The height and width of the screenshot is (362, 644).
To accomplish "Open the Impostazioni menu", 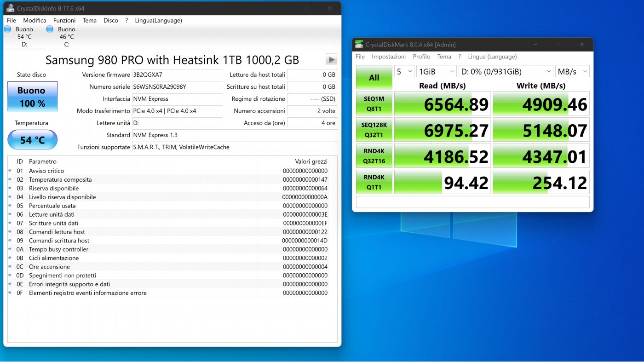I will [389, 57].
